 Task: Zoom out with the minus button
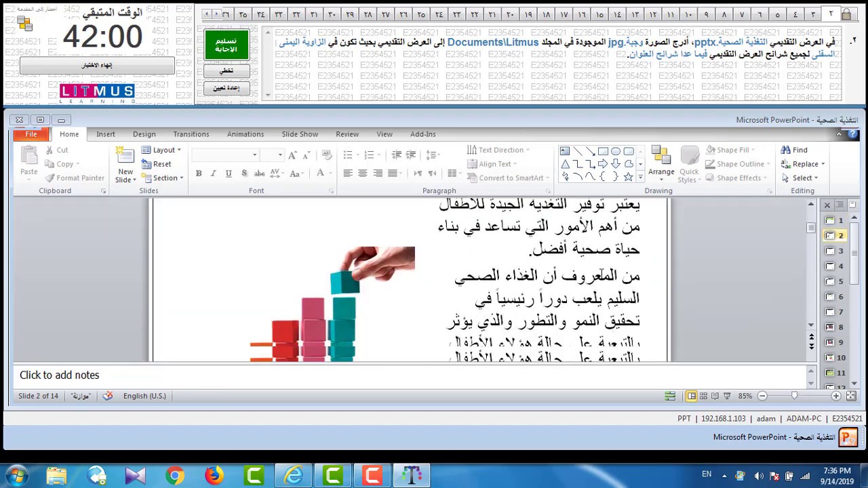click(x=762, y=396)
